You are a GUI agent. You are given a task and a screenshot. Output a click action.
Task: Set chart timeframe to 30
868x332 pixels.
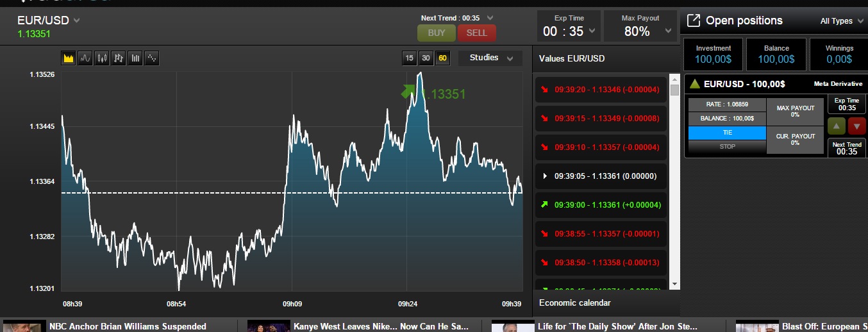(x=426, y=58)
